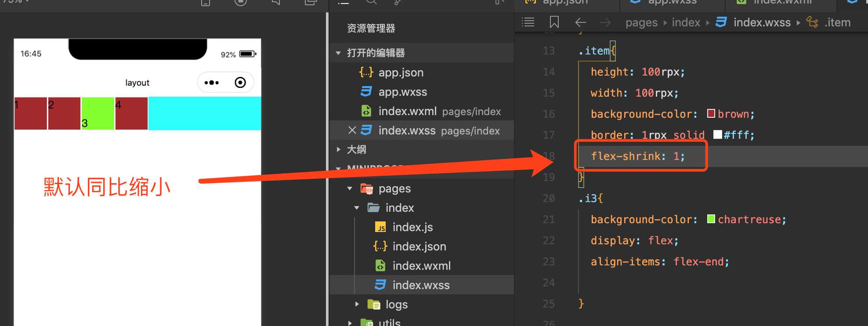Click the brown color swatch on line 16
The height and width of the screenshot is (326, 868).
711,114
